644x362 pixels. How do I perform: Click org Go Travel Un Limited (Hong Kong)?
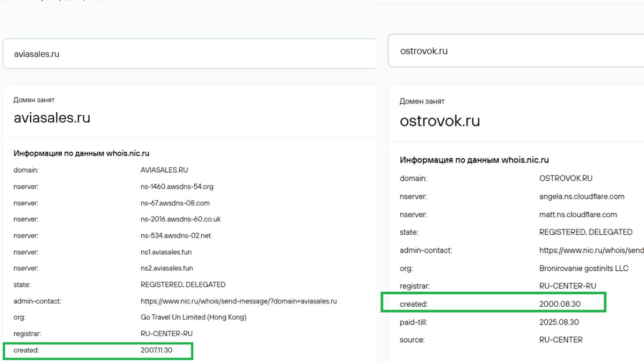[x=193, y=317]
